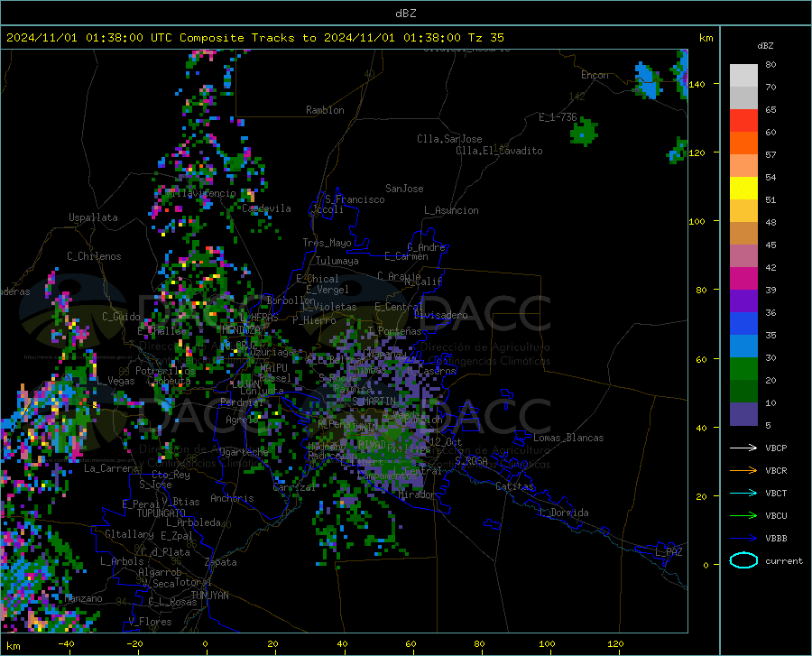Select the red 60 dBZ color swatch
Image resolution: width=812 pixels, height=656 pixels.
743,121
